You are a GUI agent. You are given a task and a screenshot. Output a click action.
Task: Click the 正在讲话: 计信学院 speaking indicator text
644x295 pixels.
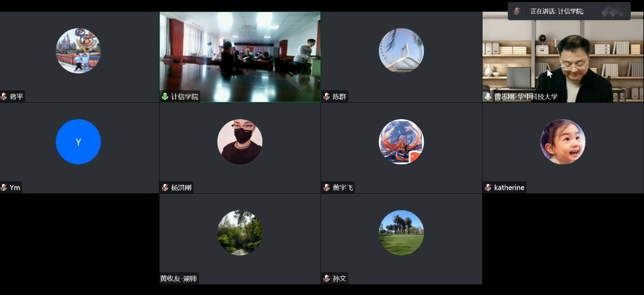click(x=557, y=11)
